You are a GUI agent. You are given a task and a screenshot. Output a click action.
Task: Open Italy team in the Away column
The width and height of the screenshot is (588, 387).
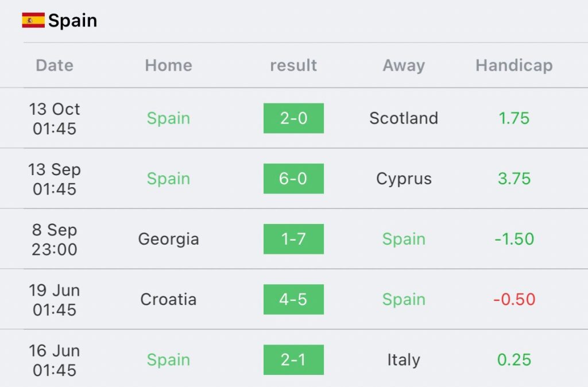coord(404,361)
